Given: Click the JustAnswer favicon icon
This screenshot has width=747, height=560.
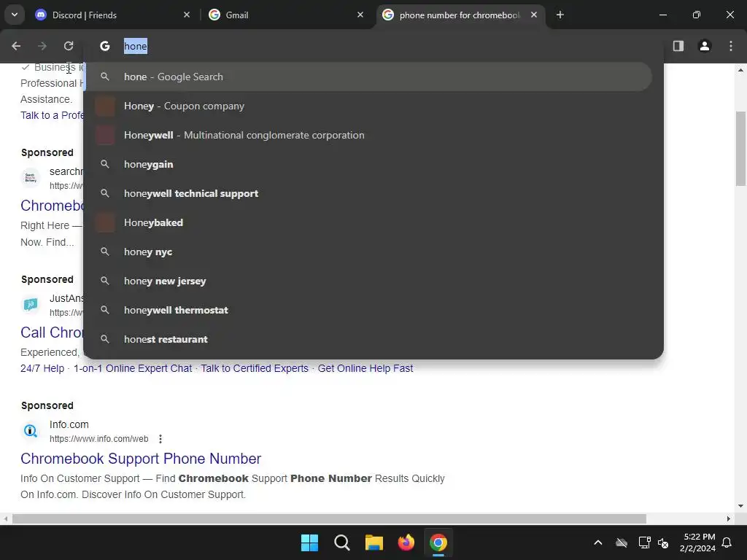Looking at the screenshot, I should (x=31, y=304).
